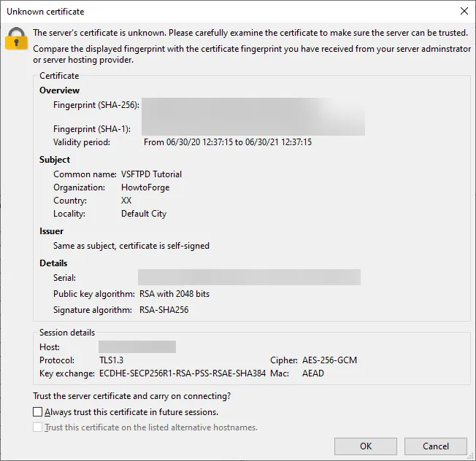This screenshot has width=476, height=461.
Task: Click the Unknown certificate window title
Action: click(x=45, y=12)
